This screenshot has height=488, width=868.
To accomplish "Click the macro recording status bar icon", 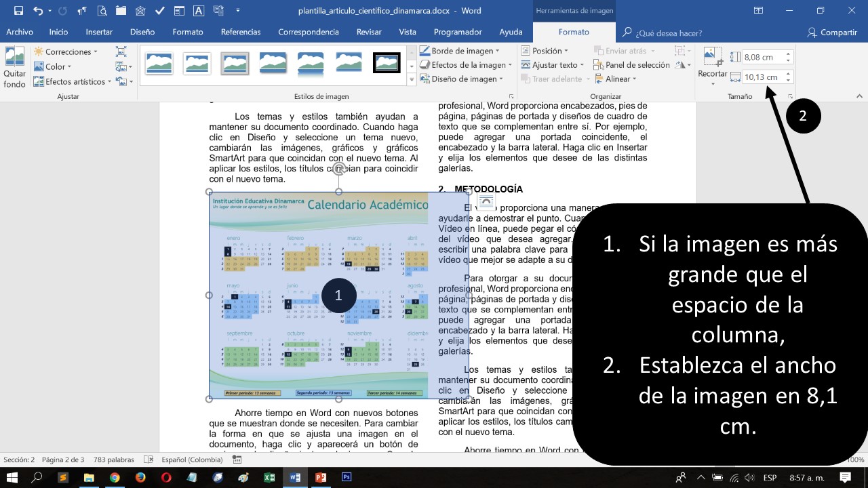I will coord(237,460).
